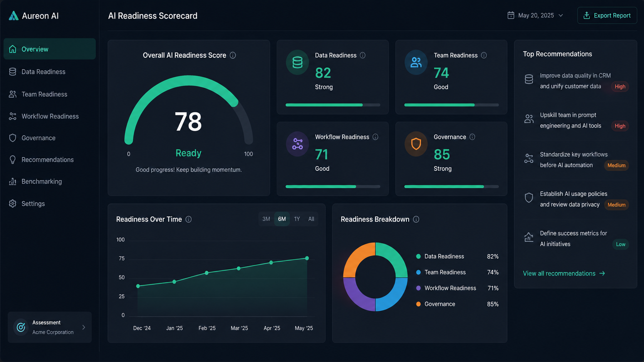Click the Team Readiness people icon in sidebar
The width and height of the screenshot is (644, 362).
[13, 94]
